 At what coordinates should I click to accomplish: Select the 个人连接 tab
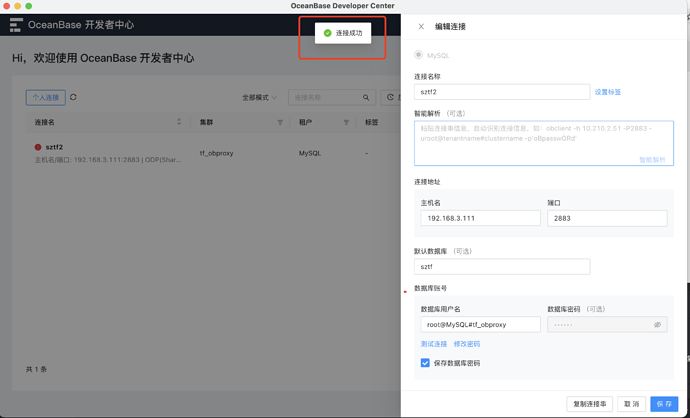[46, 98]
